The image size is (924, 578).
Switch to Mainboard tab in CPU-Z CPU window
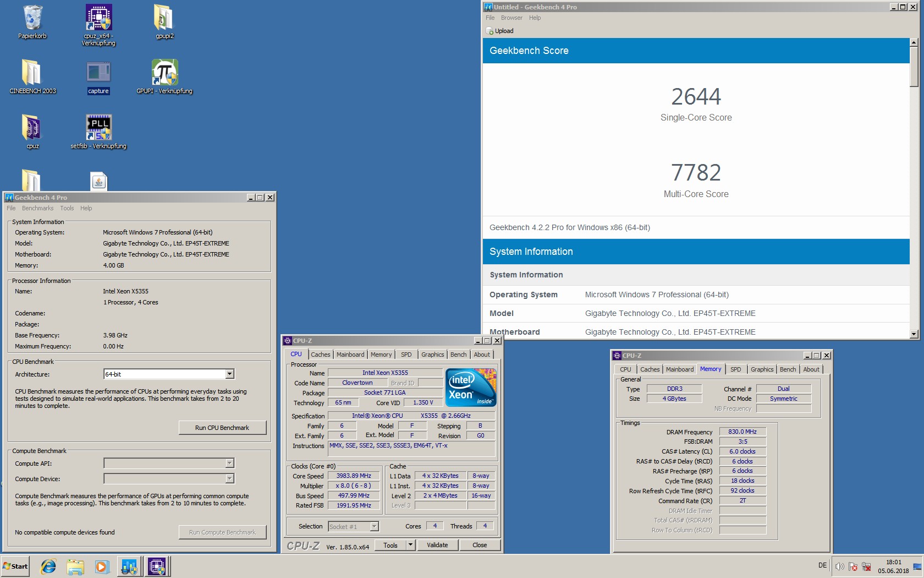(x=350, y=355)
